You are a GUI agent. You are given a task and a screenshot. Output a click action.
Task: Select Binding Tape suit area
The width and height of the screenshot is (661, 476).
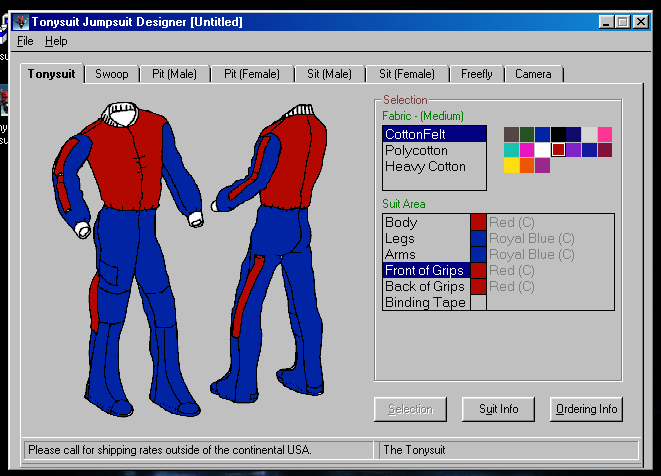425,302
